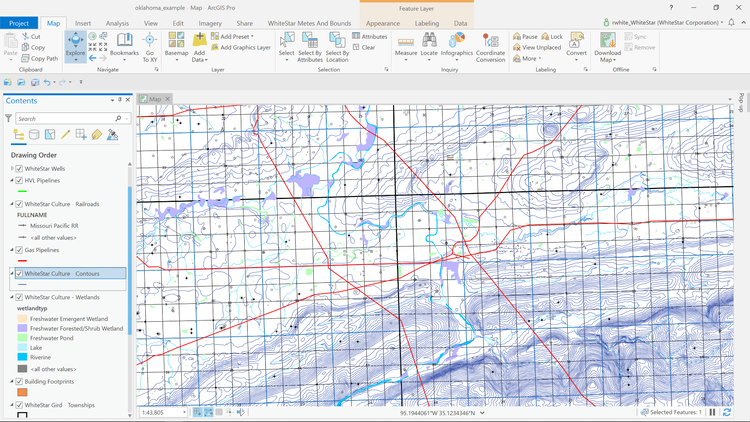Open the Basemap gallery
This screenshot has height=422, width=750.
click(176, 46)
